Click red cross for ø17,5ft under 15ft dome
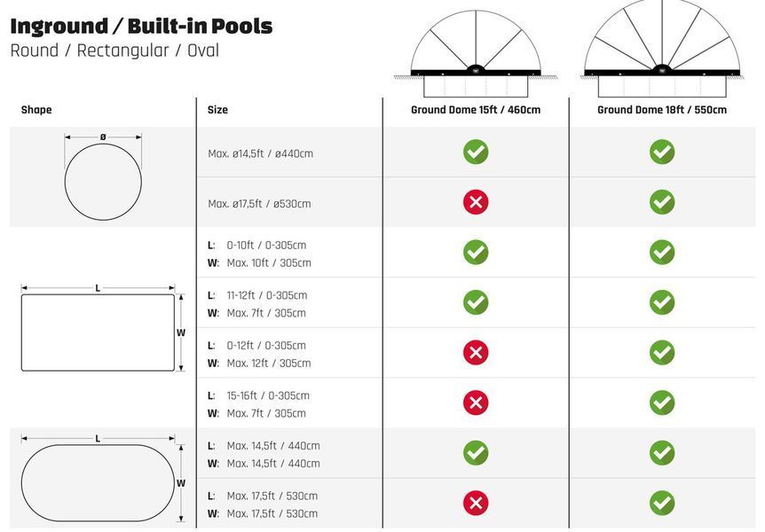 pyautogui.click(x=476, y=202)
